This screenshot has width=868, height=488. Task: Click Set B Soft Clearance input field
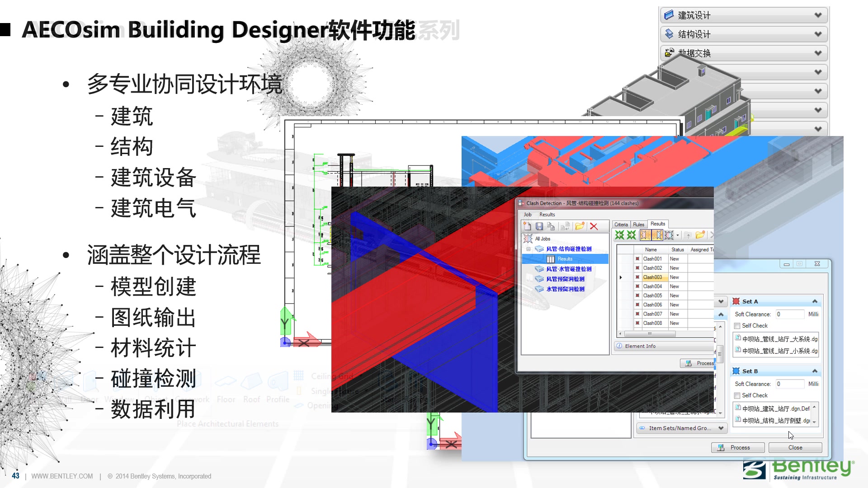coord(789,384)
